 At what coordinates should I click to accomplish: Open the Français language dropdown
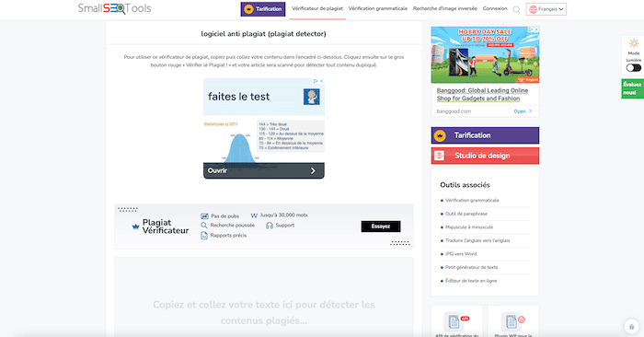pyautogui.click(x=546, y=9)
